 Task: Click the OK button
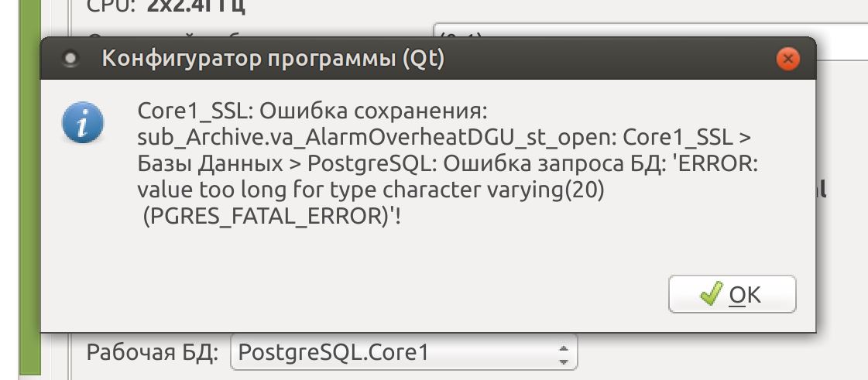(731, 294)
